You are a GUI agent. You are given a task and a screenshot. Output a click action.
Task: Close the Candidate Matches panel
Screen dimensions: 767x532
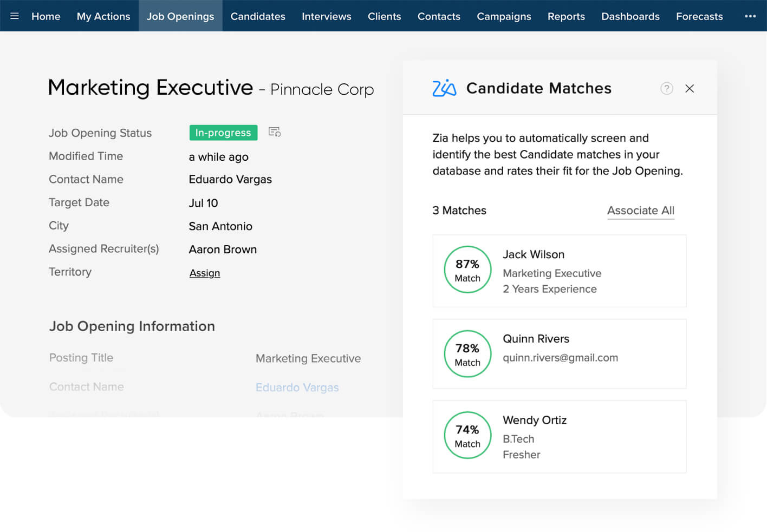click(x=690, y=89)
